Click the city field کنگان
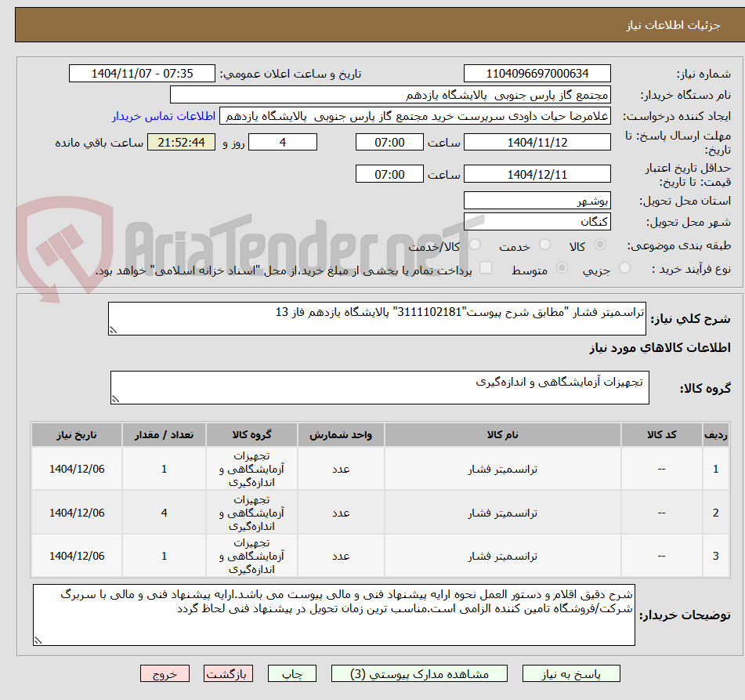The height and width of the screenshot is (700, 745). (537, 222)
